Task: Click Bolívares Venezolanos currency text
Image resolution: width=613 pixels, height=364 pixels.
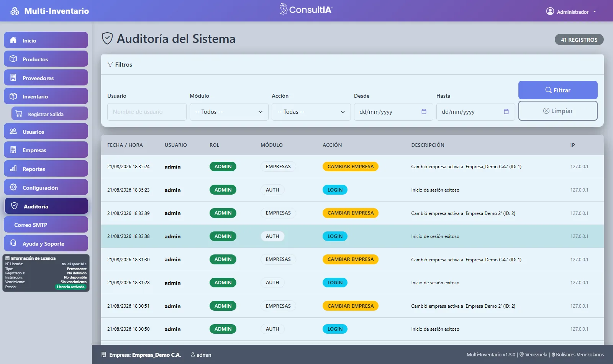Action: [580, 355]
